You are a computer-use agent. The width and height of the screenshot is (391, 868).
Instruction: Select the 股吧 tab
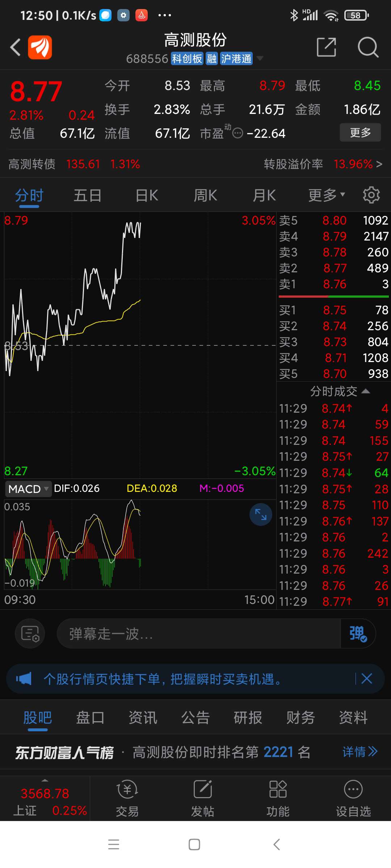[x=38, y=718]
